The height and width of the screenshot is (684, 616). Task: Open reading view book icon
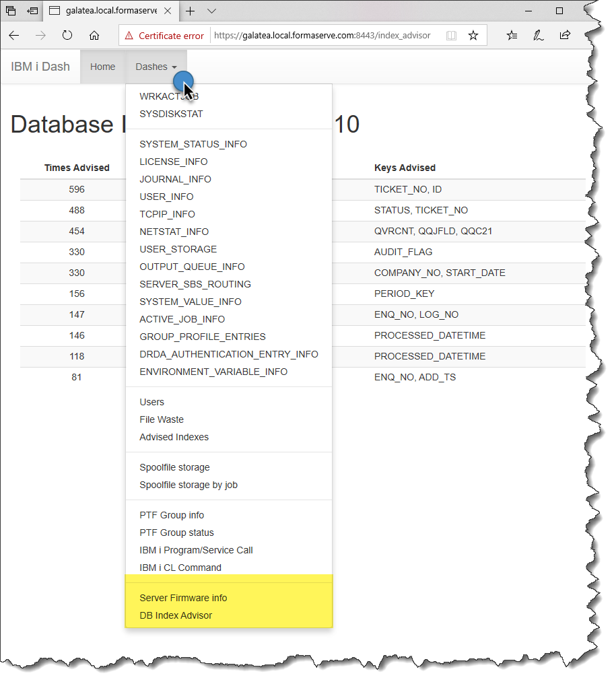click(x=451, y=36)
